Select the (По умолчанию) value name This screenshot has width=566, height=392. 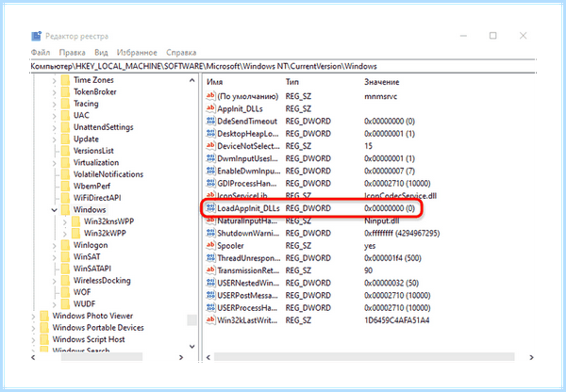[x=247, y=97]
